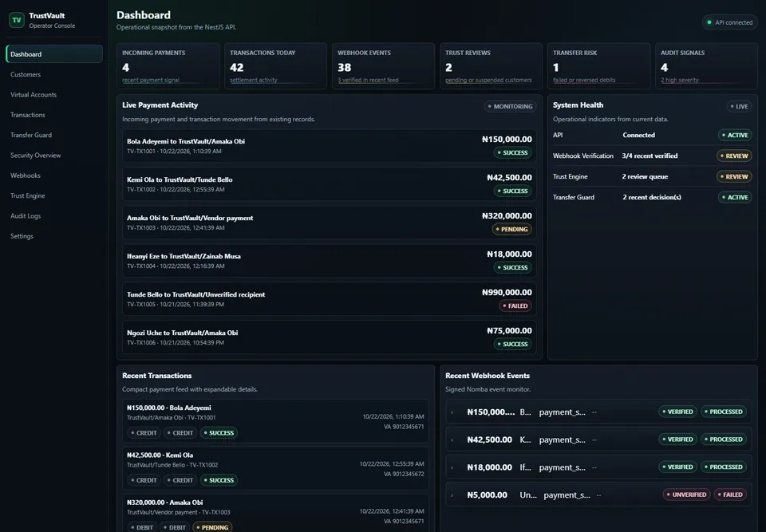Click VERIFIED badge on ₦150,000 webhook event
The height and width of the screenshot is (532, 766).
pyautogui.click(x=677, y=412)
